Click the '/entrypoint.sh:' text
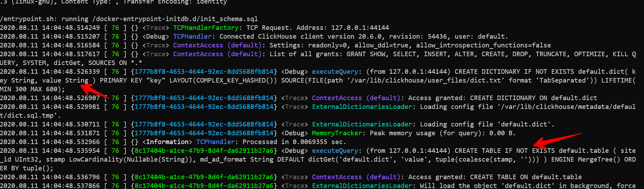Screen dimensions: 644x189 pyautogui.click(x=29, y=19)
